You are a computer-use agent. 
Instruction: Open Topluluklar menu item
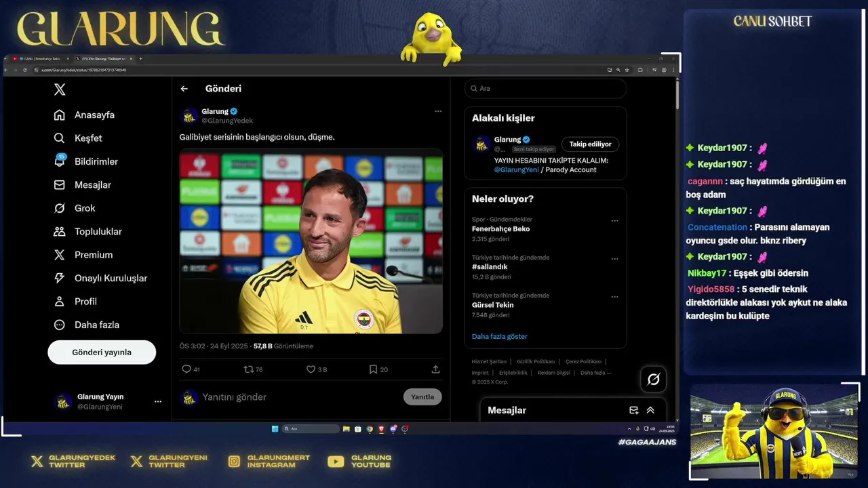coord(89,232)
